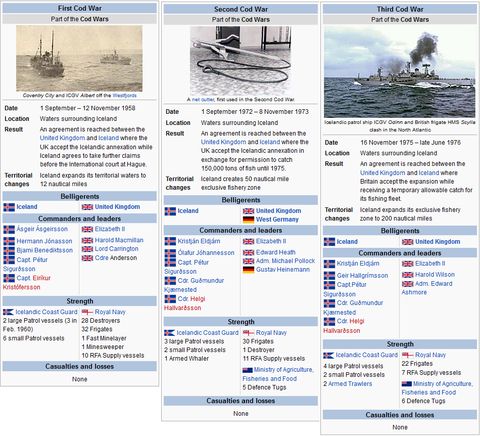Click '28 Destroyers' in First Cod War strength
The image size is (480, 436).
101,321
